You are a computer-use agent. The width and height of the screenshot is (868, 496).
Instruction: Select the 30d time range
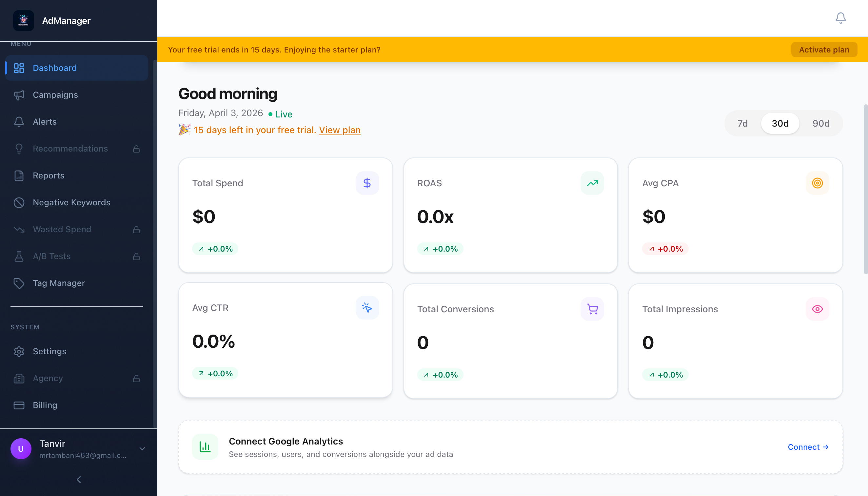(780, 123)
